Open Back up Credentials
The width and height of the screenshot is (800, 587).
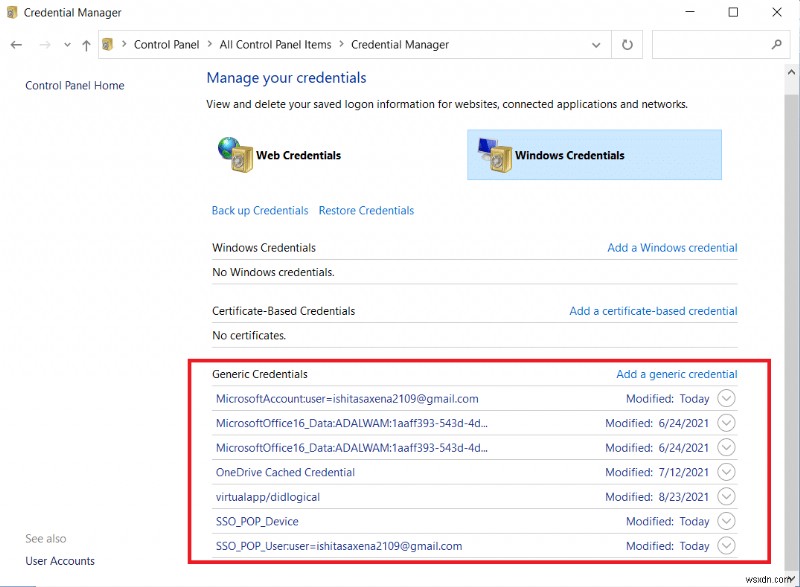[259, 210]
